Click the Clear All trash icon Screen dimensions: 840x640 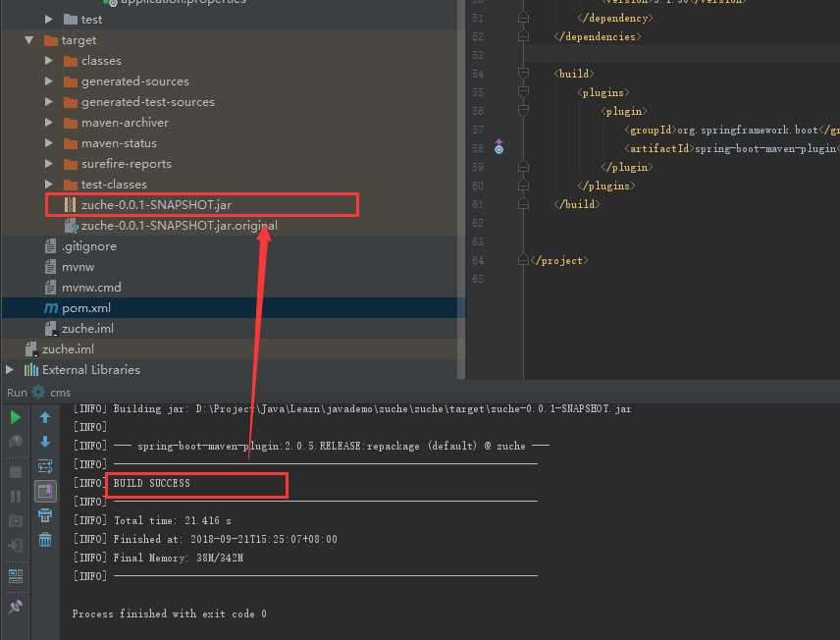point(45,539)
